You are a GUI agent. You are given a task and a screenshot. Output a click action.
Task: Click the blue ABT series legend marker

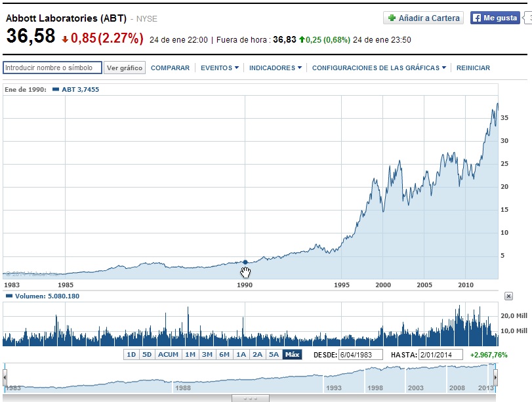point(56,90)
